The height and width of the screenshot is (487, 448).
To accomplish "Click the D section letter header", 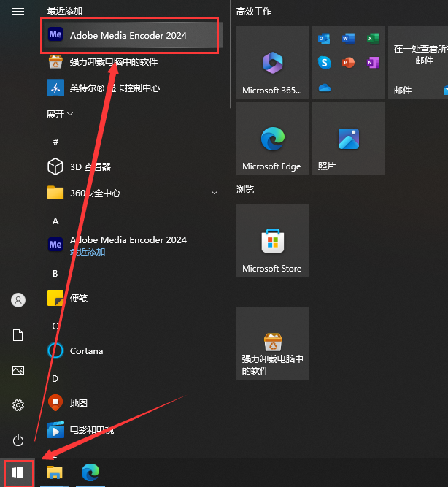I will 55,379.
